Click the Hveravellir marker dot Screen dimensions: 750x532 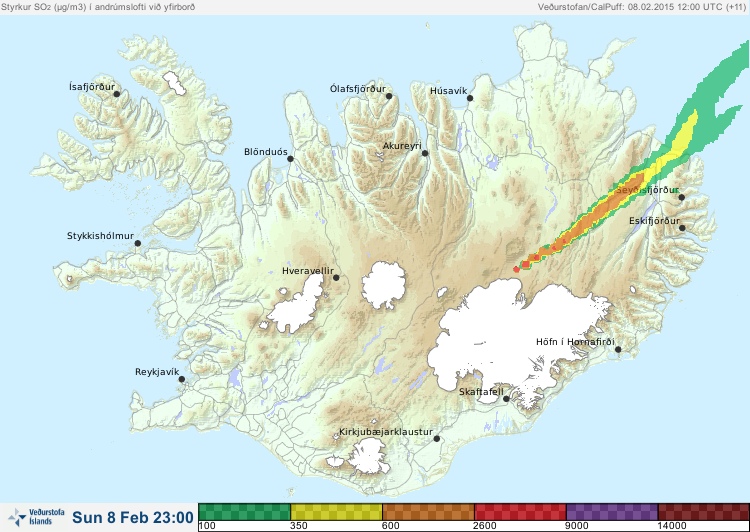(336, 277)
